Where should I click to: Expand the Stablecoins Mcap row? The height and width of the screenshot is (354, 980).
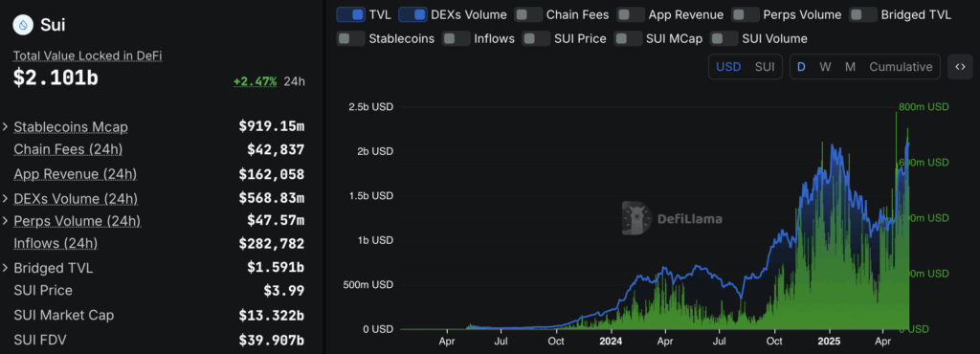[6, 127]
